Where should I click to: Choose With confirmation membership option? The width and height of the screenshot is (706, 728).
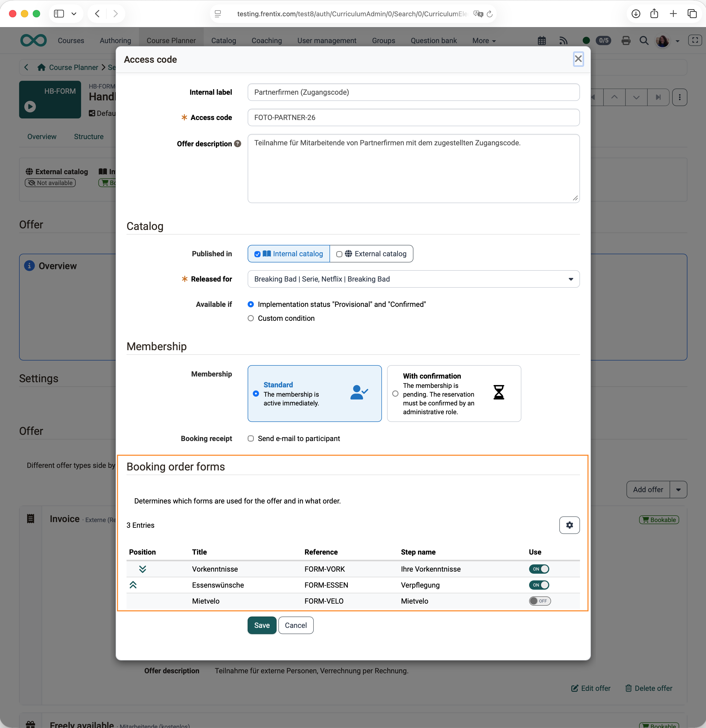pos(454,393)
